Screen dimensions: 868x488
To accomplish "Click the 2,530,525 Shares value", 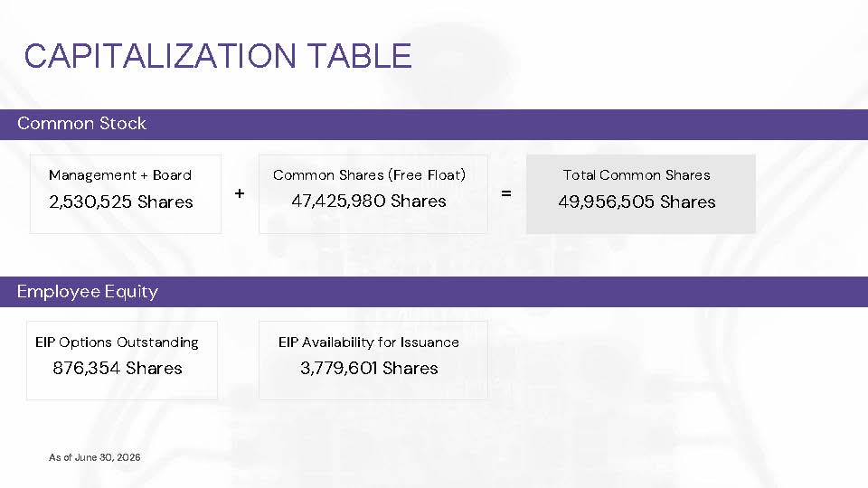I will (120, 202).
